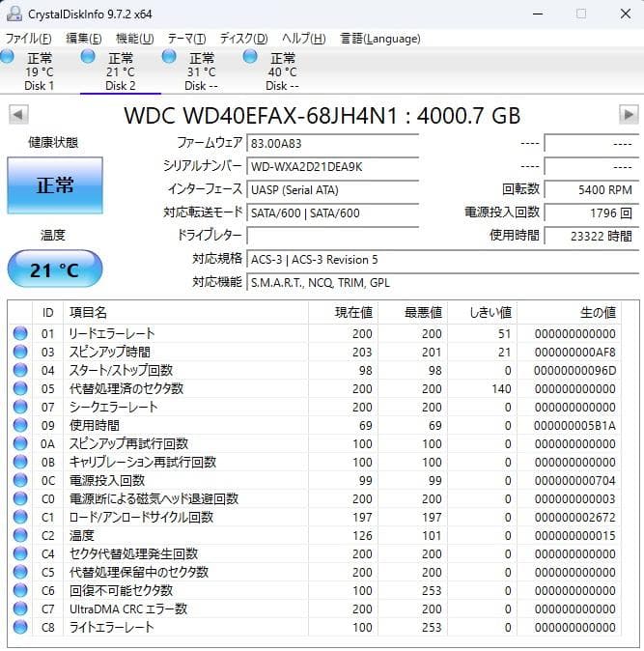Open the テーマ(T) menu
This screenshot has width=644, height=651.
[186, 39]
